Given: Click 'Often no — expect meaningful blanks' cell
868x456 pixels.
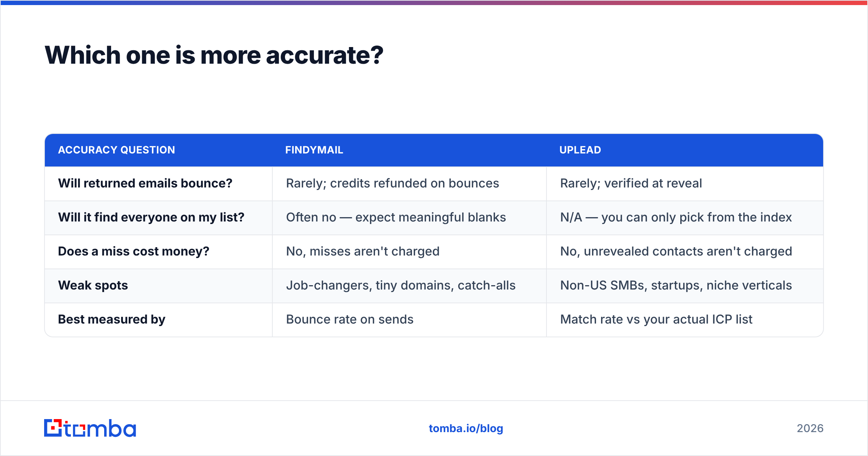Looking at the screenshot, I should pos(396,218).
